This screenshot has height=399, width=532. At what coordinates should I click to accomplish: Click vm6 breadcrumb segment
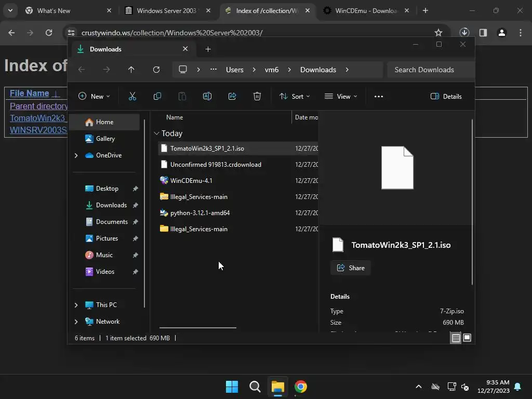click(271, 70)
